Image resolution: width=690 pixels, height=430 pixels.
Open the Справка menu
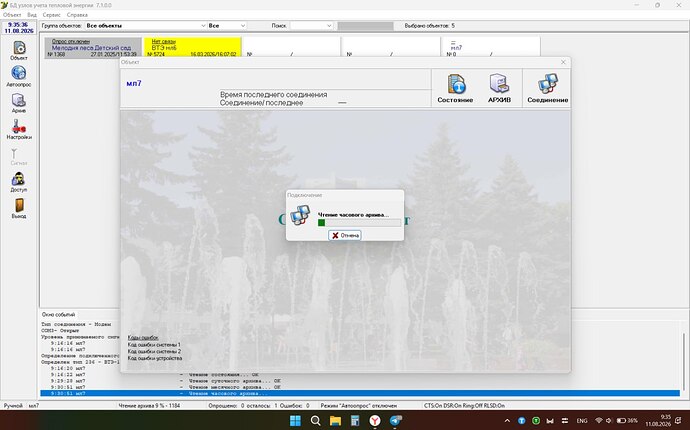(x=77, y=15)
